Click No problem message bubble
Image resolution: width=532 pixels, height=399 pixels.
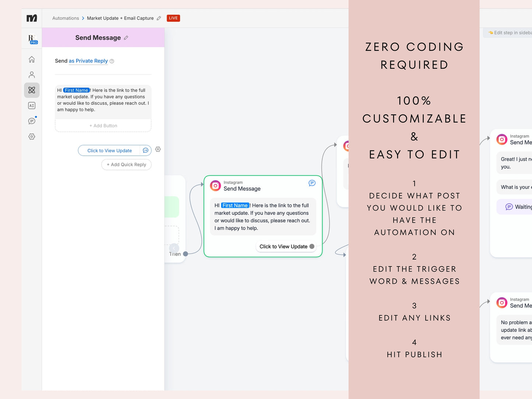click(x=514, y=330)
